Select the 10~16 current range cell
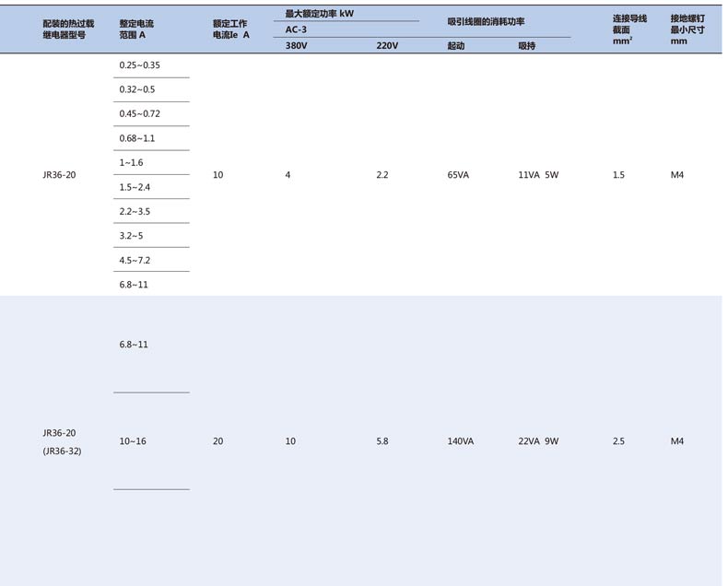Screen dimensions: 728x586 133,441
